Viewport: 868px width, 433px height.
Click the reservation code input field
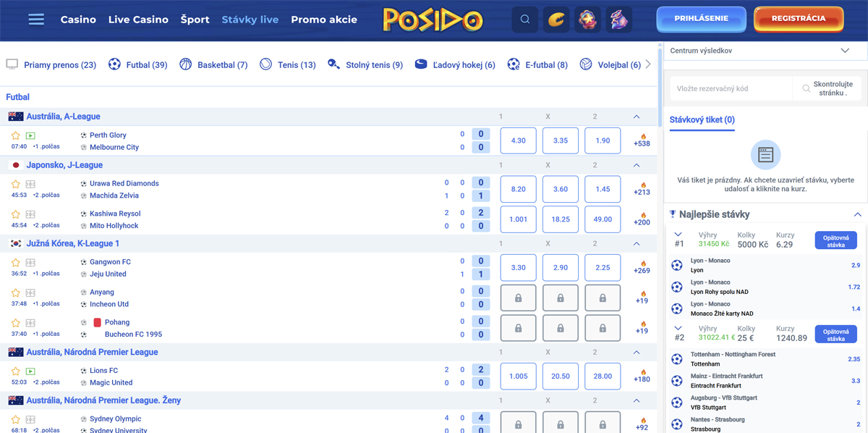[x=731, y=88]
